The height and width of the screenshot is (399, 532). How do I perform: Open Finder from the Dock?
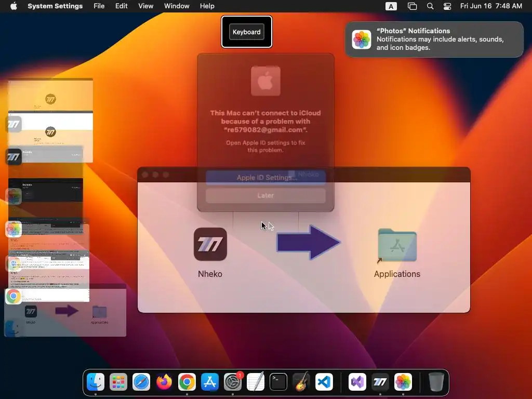[x=96, y=382]
